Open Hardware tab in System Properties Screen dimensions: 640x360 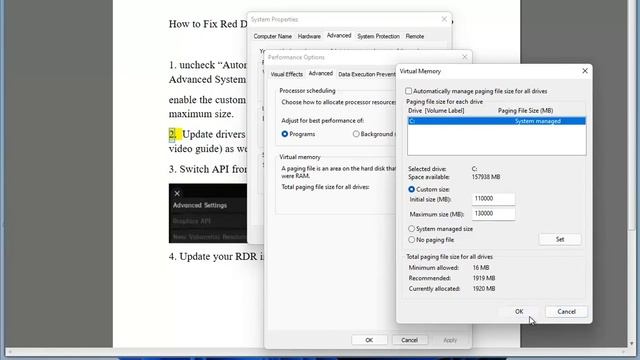pos(309,36)
